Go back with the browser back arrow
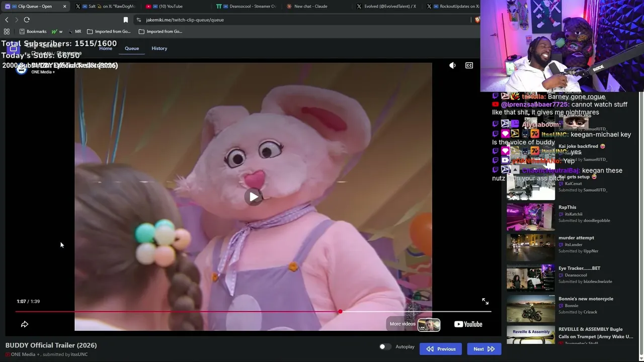Screen dimensions: 644x362 click(x=7, y=20)
